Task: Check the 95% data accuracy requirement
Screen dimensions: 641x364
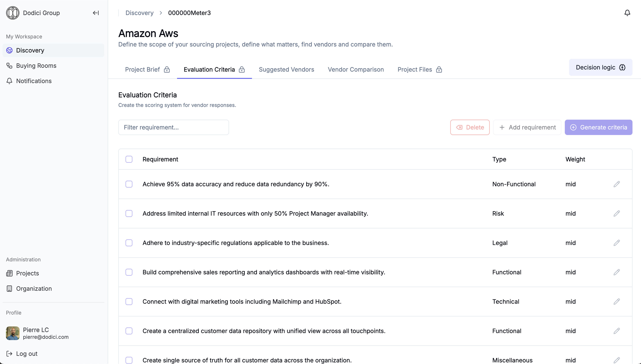Action: 129,184
